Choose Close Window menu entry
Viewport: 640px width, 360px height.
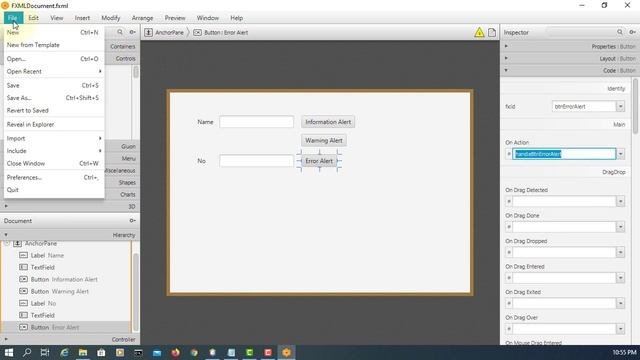[54, 163]
